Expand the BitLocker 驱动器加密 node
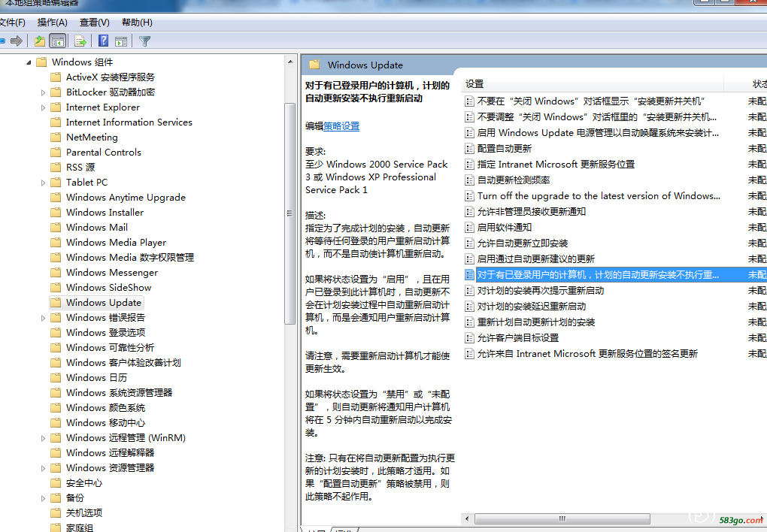The height and width of the screenshot is (532, 767). coord(43,92)
